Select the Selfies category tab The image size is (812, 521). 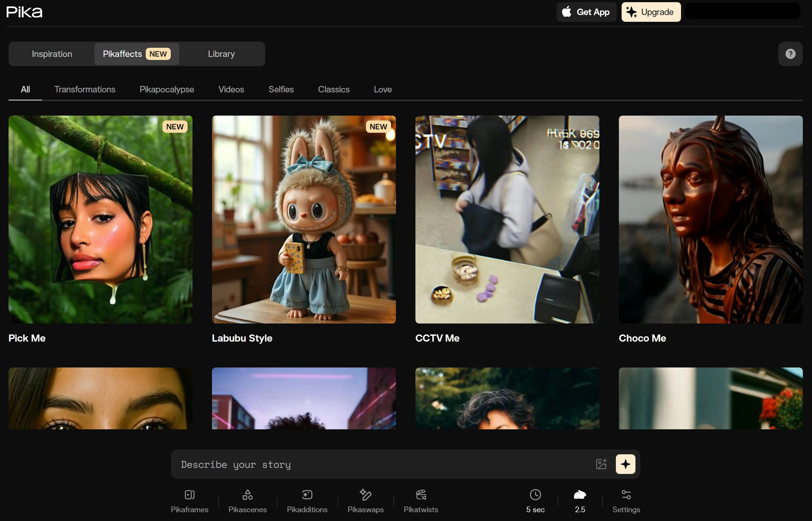click(281, 89)
